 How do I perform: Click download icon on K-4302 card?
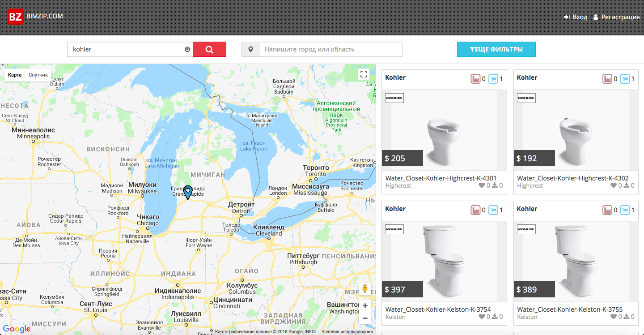coord(627,185)
